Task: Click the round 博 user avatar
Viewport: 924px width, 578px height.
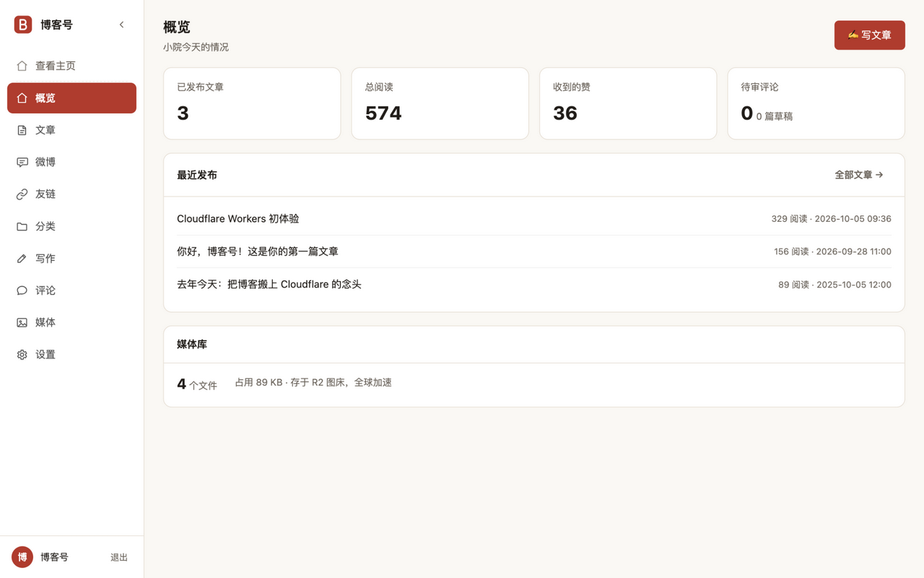Action: pos(22,557)
